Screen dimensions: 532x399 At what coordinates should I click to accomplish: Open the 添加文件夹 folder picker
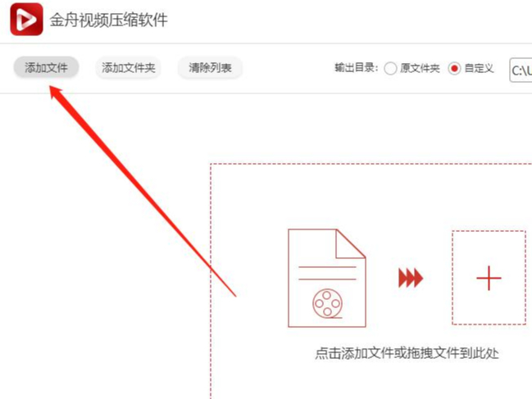[128, 68]
